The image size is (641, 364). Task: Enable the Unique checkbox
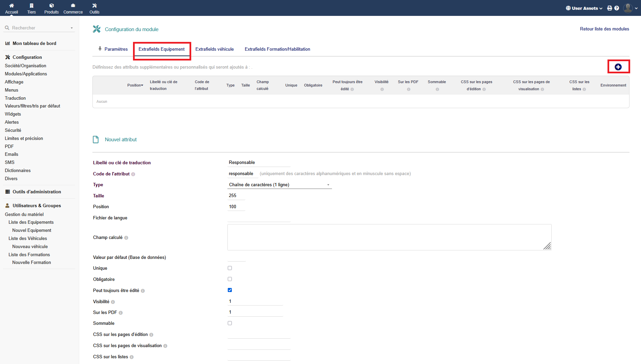[230, 268]
